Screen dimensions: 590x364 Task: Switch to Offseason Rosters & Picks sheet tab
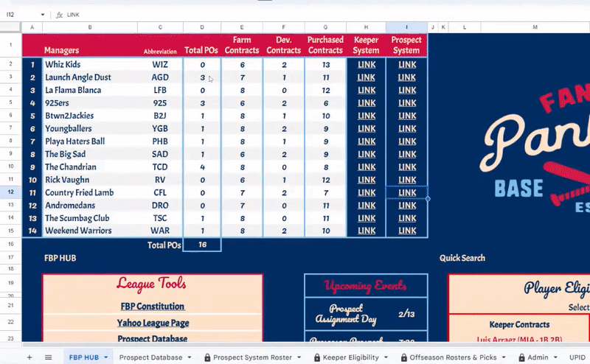[x=453, y=357]
